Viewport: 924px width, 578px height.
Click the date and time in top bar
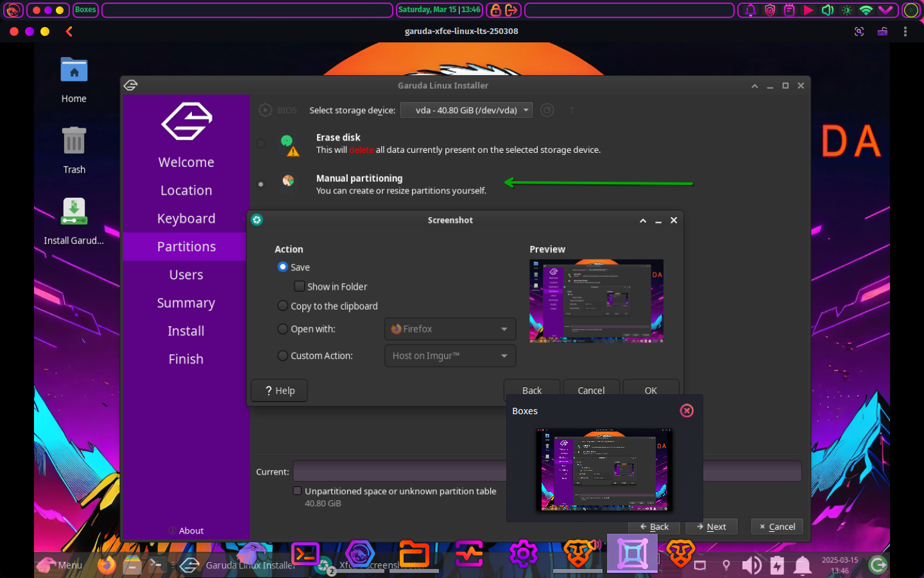click(x=440, y=10)
